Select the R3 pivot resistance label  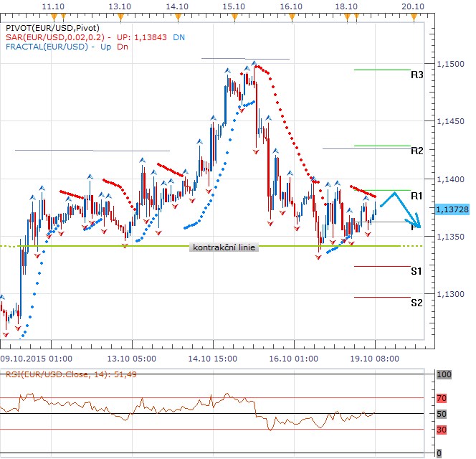416,75
